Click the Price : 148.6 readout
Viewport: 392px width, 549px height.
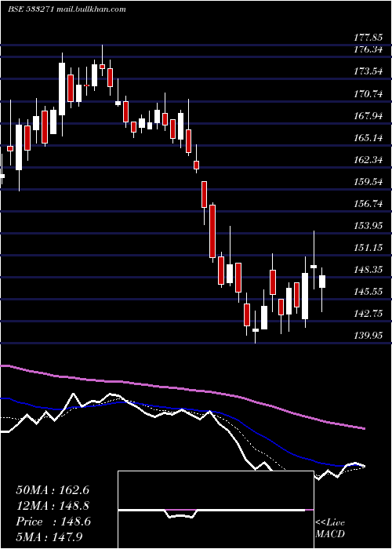click(53, 522)
